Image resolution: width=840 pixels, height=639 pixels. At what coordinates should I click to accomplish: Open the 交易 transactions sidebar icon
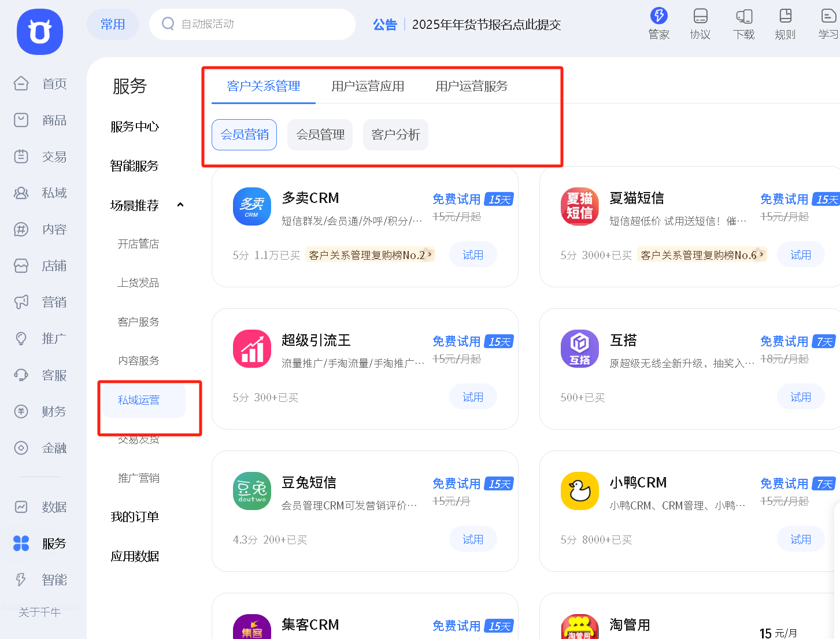coord(21,157)
